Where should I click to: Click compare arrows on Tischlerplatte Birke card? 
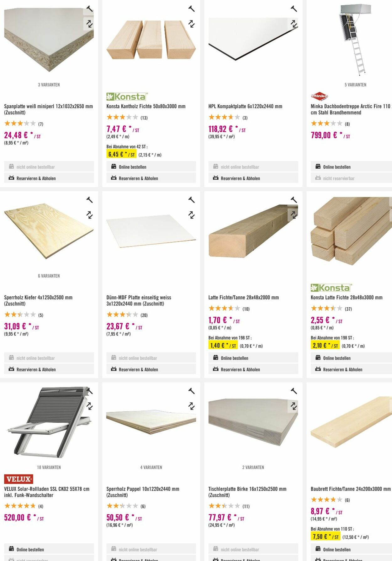294,406
